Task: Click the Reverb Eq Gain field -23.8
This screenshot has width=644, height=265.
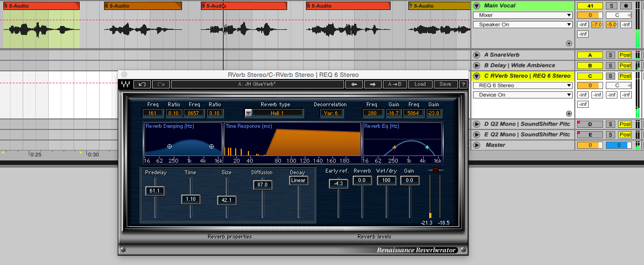Action: point(434,113)
